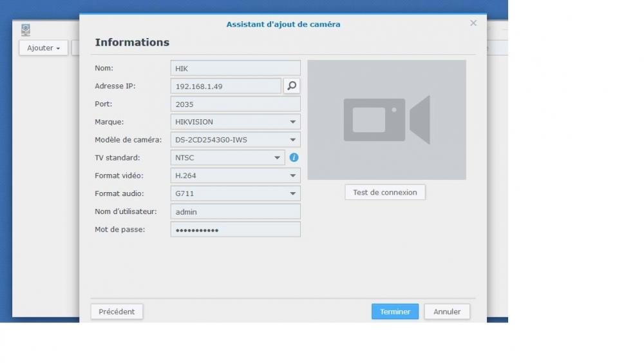The height and width of the screenshot is (363, 644).
Task: Go back with the Précédent button
Action: click(x=117, y=311)
